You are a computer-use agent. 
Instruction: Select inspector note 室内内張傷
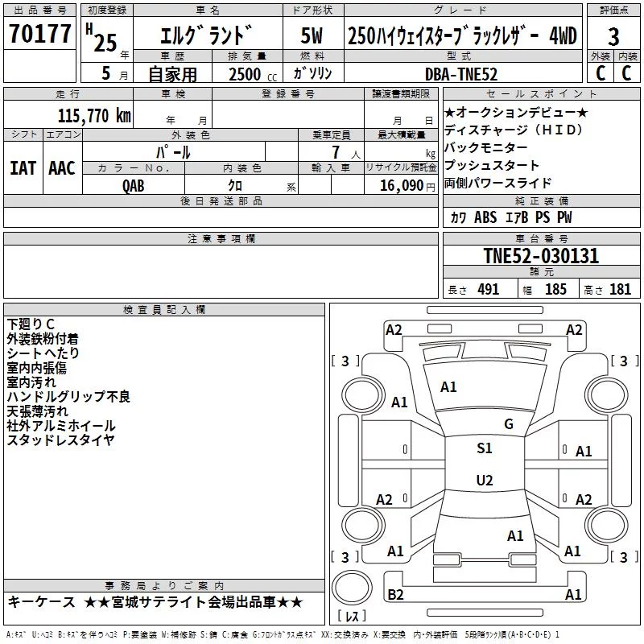(x=36, y=368)
